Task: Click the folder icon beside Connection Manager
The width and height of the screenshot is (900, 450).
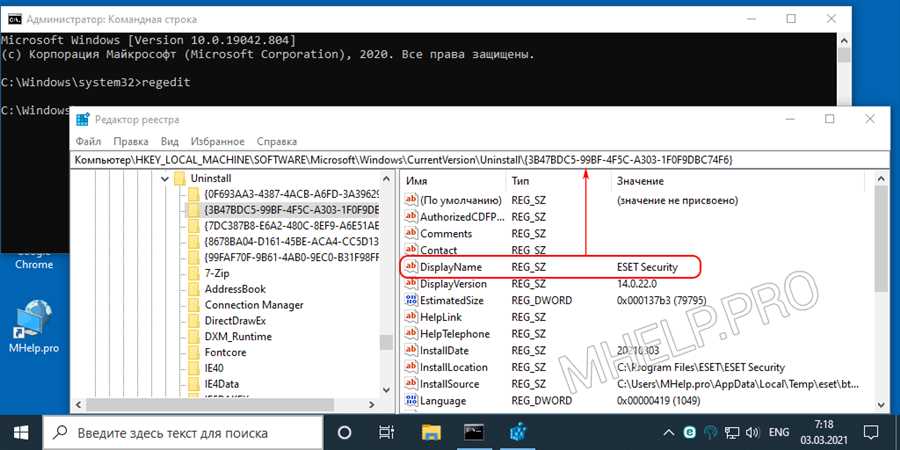Action: 194,305
